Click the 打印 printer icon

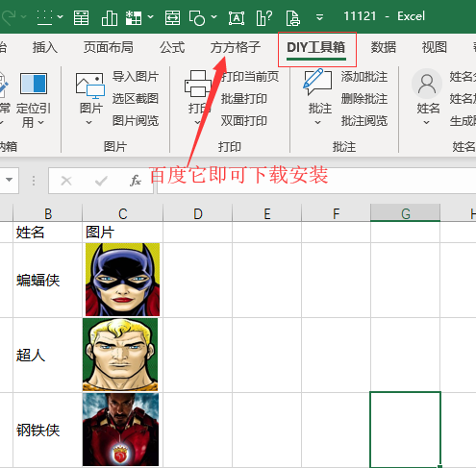tap(197, 84)
